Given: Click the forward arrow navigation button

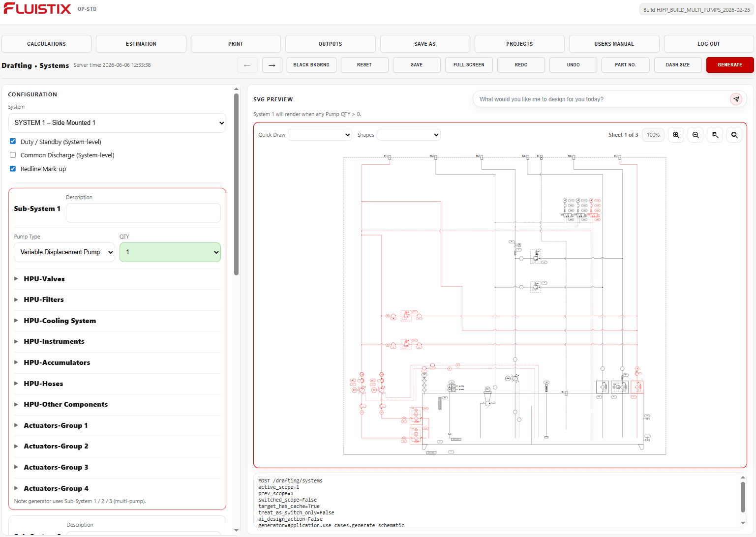Looking at the screenshot, I should 272,65.
